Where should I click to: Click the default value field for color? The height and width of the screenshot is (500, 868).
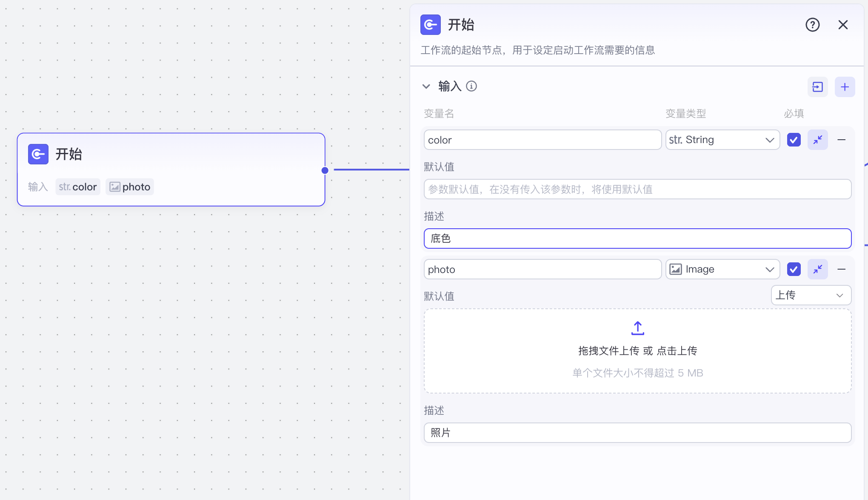tap(637, 189)
